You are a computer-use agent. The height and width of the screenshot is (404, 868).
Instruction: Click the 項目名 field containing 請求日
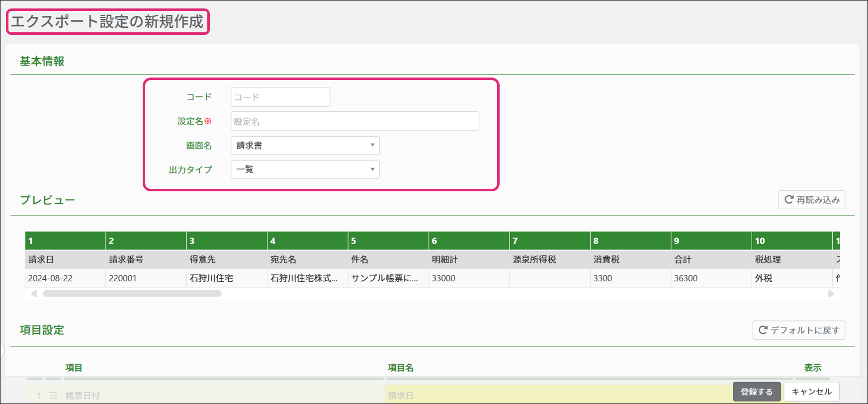(557, 396)
